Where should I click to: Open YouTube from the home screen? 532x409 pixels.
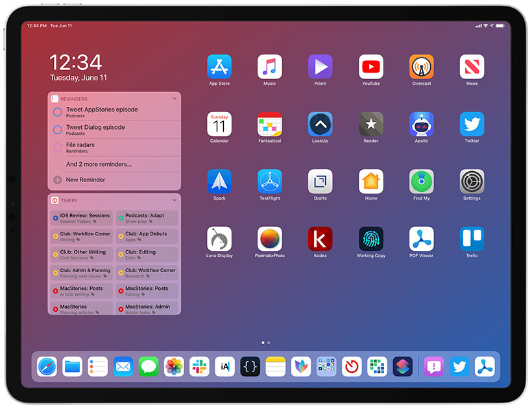[x=371, y=66]
